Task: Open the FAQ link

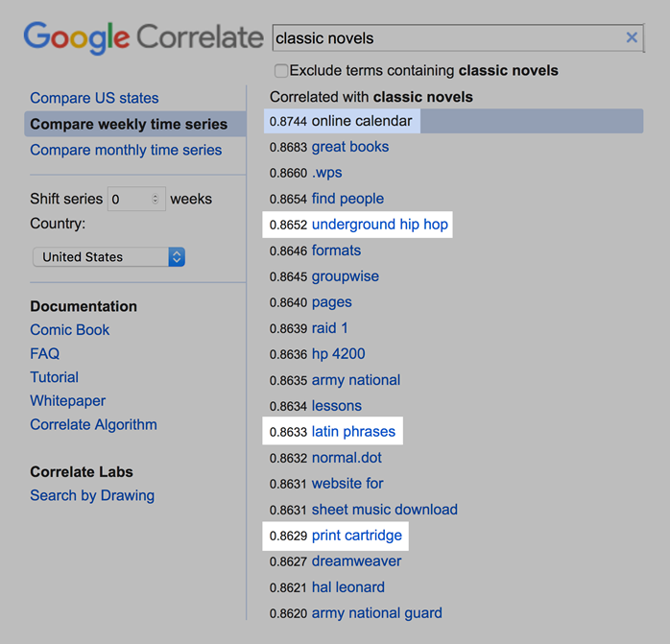Action: click(x=44, y=353)
